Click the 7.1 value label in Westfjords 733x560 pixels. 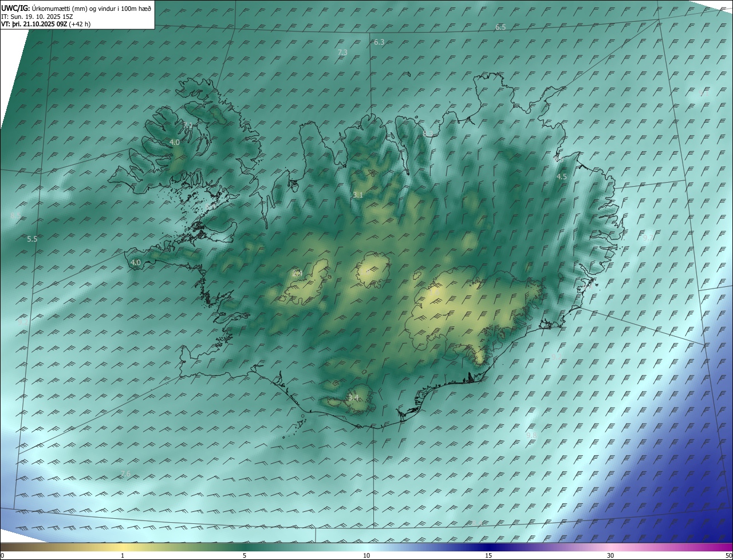coord(188,125)
